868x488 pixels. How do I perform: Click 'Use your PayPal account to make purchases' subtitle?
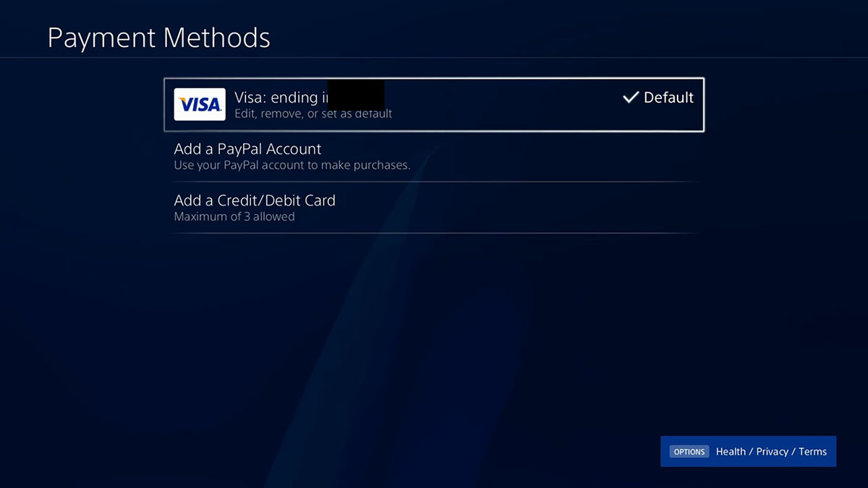pyautogui.click(x=292, y=165)
